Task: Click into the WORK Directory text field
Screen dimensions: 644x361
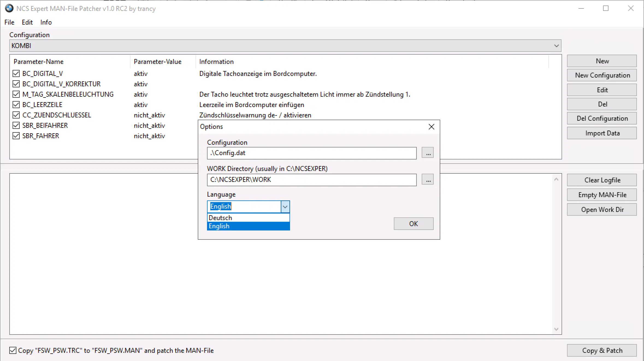Action: 311,180
